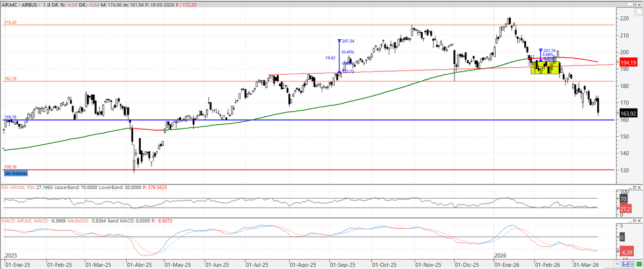Click the 10.45% measurement label
This screenshot has height=269, width=644.
point(348,52)
